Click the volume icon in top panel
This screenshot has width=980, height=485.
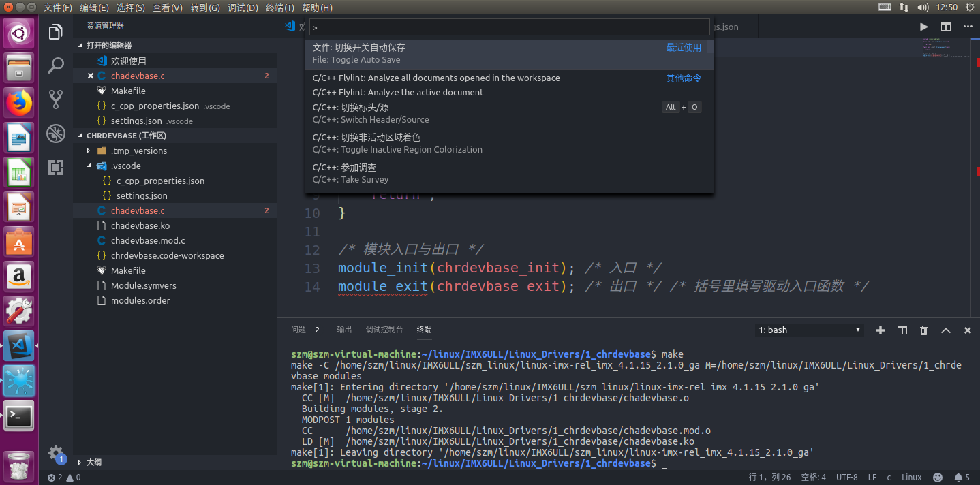pos(923,7)
